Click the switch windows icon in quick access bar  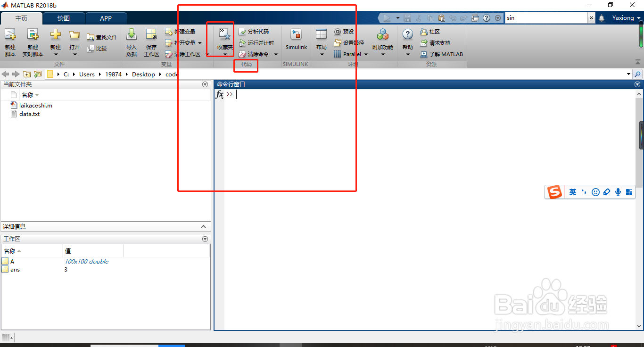475,18
